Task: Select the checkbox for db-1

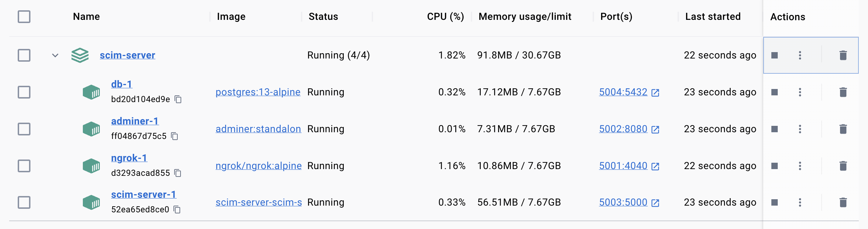Action: 24,92
